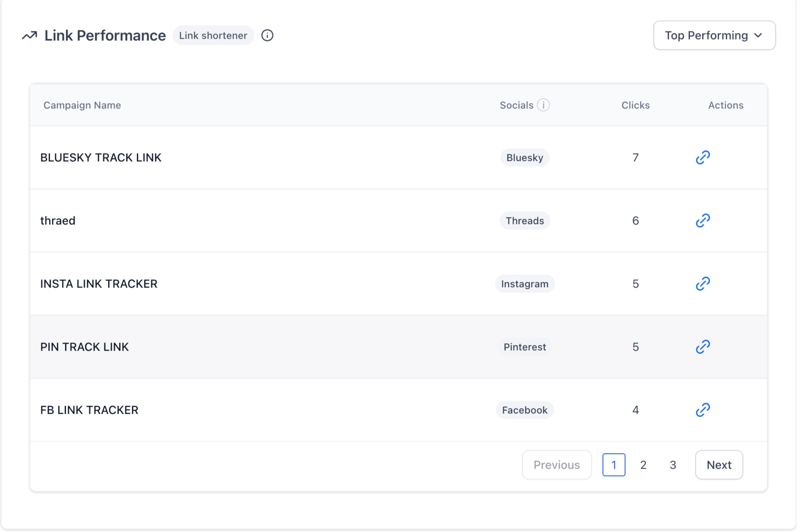The image size is (802, 532).
Task: Go to page 2 of results
Action: click(643, 465)
